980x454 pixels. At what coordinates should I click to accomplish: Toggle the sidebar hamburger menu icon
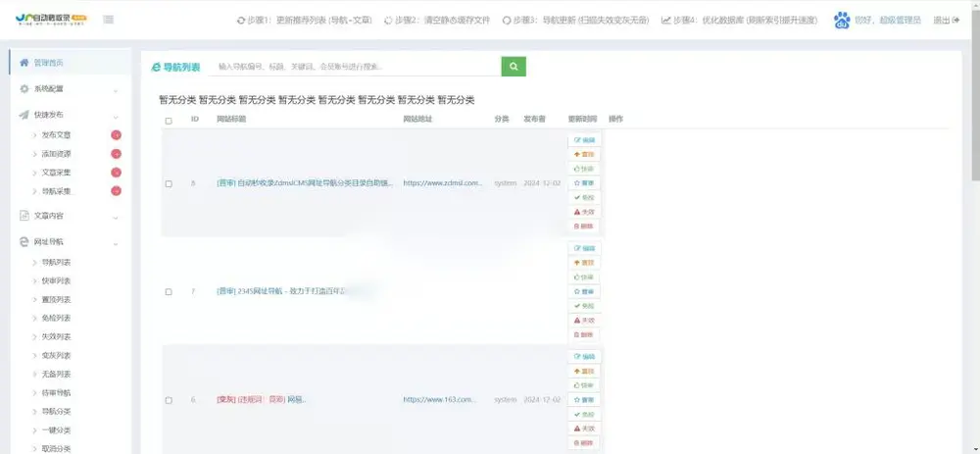(108, 20)
